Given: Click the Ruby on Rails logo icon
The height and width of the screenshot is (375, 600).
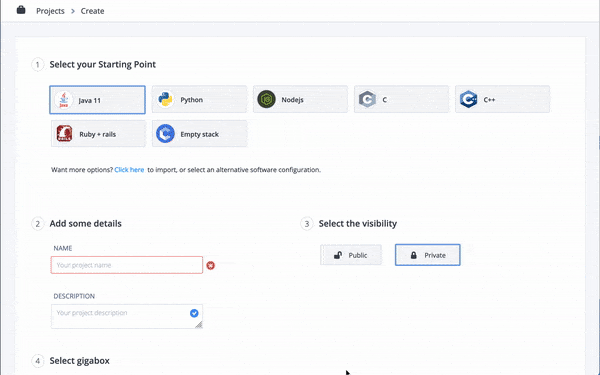Looking at the screenshot, I should click(x=64, y=134).
